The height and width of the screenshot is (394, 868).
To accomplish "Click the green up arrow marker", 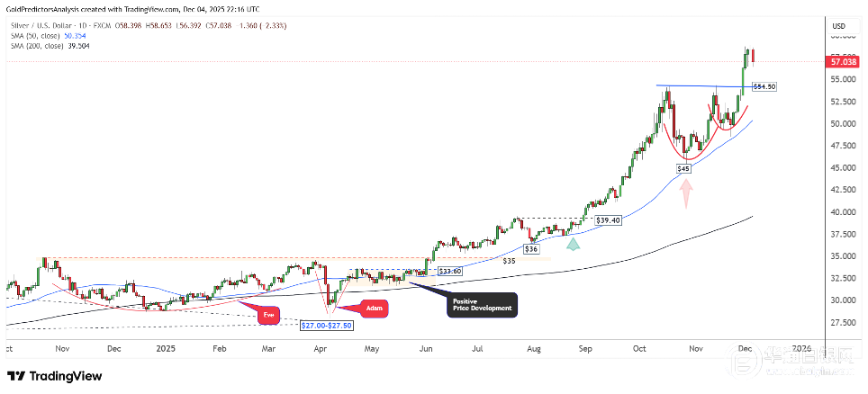I will coord(573,243).
